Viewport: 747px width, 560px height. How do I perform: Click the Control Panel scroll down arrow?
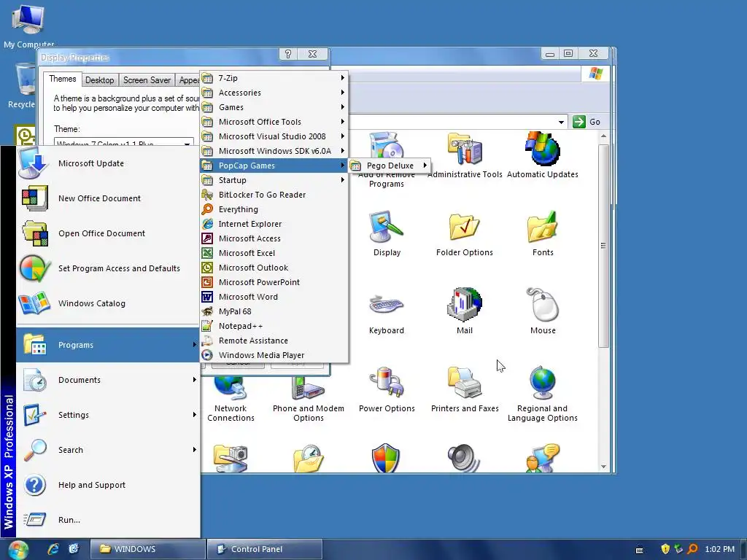point(603,467)
